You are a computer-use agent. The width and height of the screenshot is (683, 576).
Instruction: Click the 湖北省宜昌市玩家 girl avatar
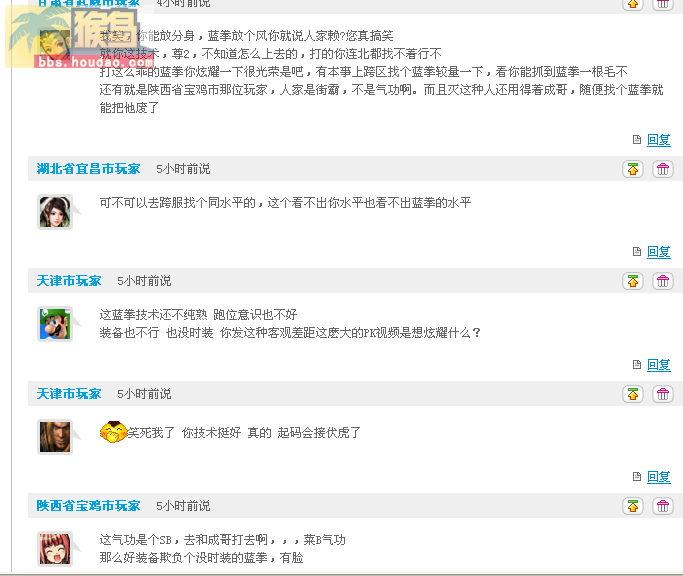pyautogui.click(x=55, y=212)
